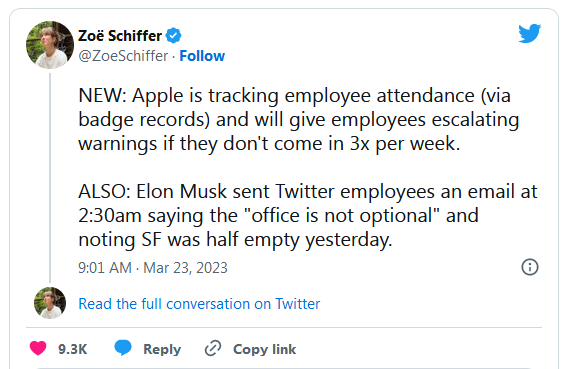The image size is (568, 369).
Task: Open the 9:01 AM tweet time
Action: (x=105, y=268)
